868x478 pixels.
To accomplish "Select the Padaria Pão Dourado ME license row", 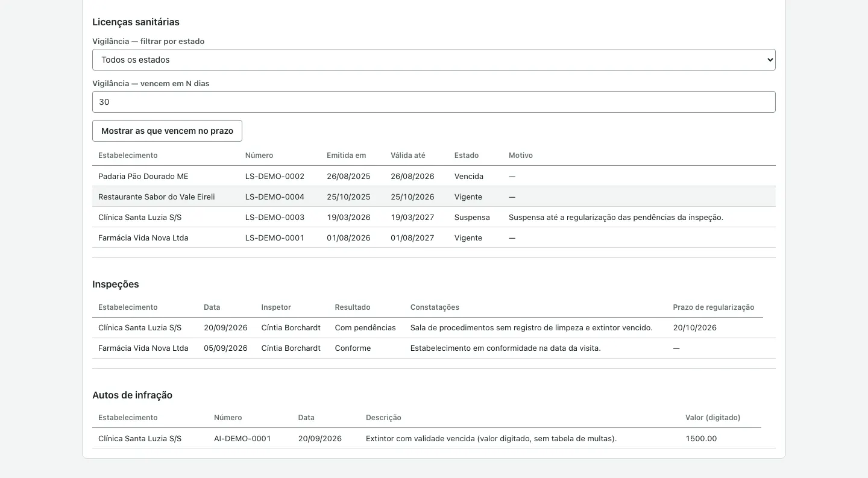I will pyautogui.click(x=433, y=177).
